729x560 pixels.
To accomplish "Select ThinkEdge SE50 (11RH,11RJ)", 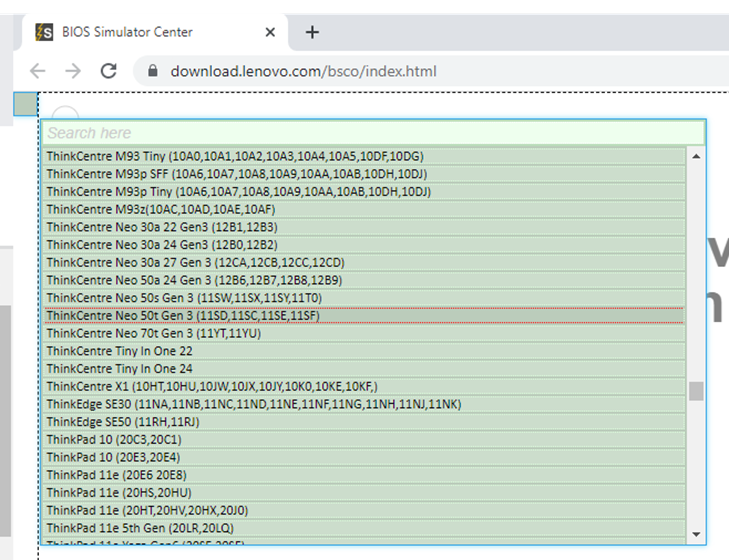I will [x=364, y=421].
